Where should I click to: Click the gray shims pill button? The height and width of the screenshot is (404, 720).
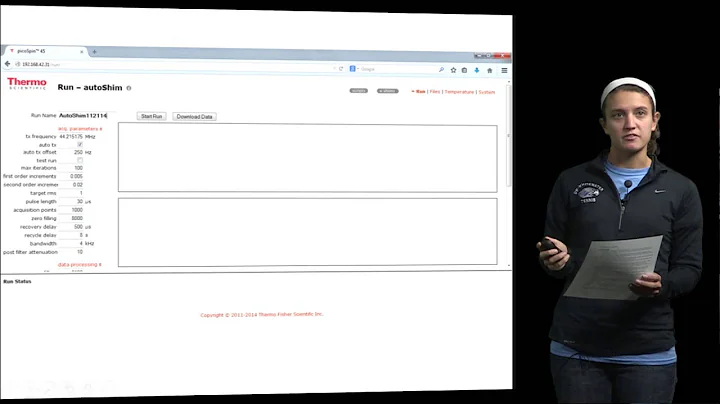point(388,91)
